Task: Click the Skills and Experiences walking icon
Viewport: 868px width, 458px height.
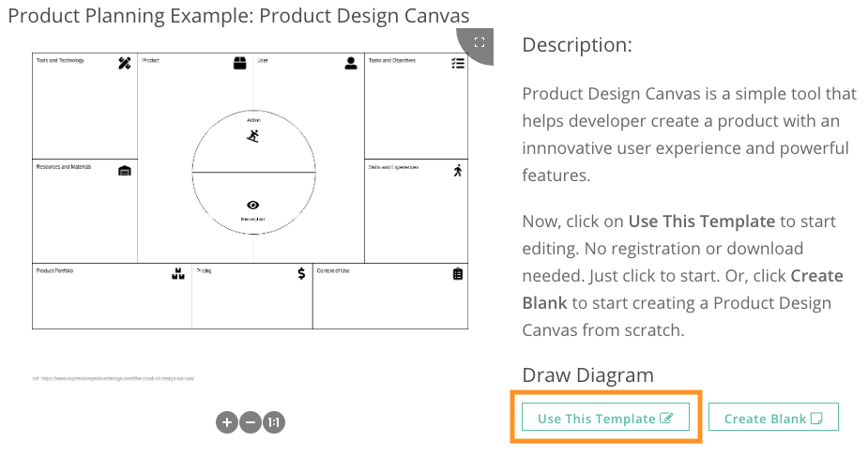Action: pos(458,171)
